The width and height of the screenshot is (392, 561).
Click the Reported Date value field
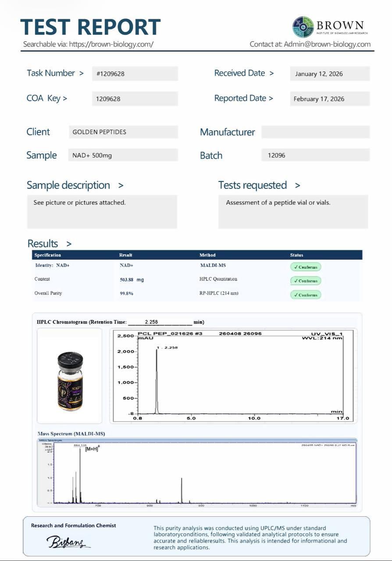coord(330,99)
